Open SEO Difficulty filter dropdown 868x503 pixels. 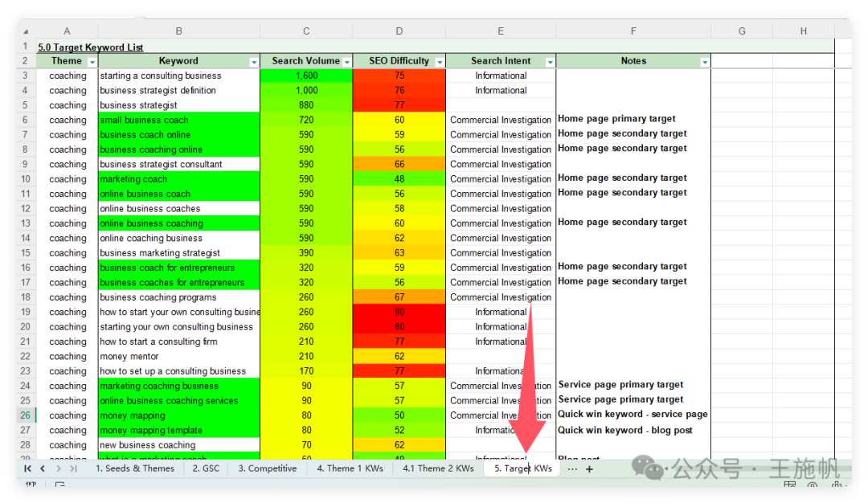[x=440, y=62]
